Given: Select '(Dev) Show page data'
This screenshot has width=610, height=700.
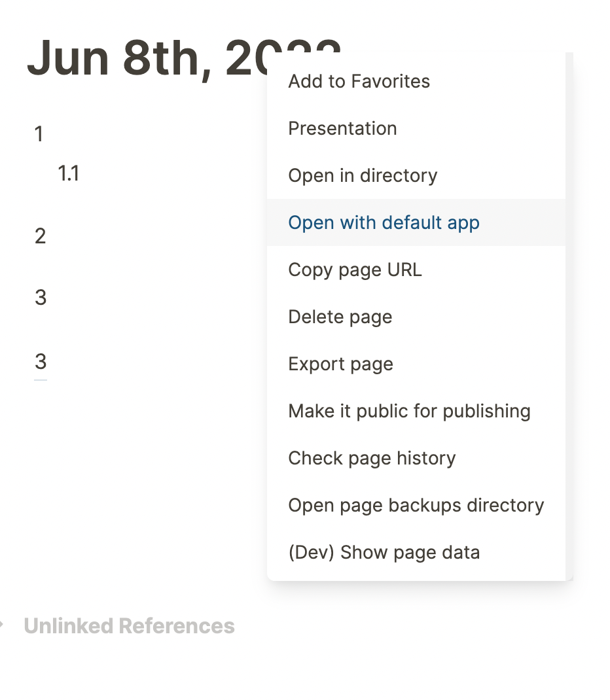Looking at the screenshot, I should [x=384, y=552].
